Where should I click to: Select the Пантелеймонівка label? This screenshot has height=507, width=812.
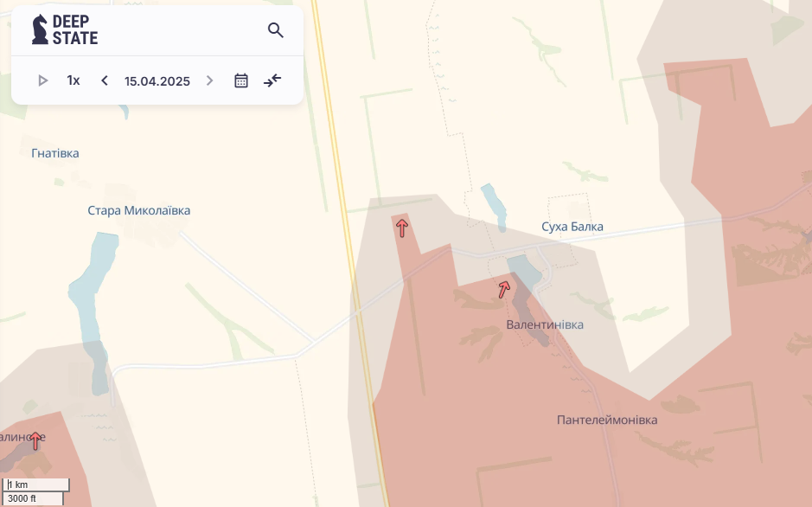pyautogui.click(x=606, y=420)
